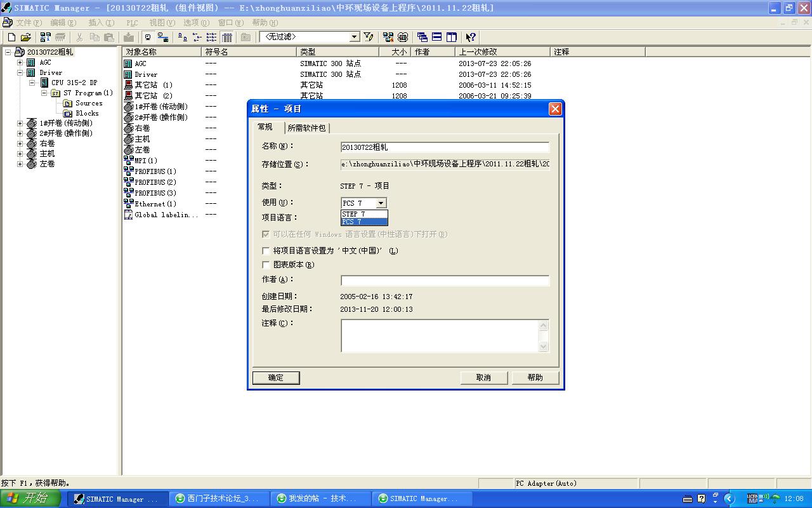Image resolution: width=812 pixels, height=508 pixels.
Task: Open the 文件 menu
Action: (x=29, y=23)
